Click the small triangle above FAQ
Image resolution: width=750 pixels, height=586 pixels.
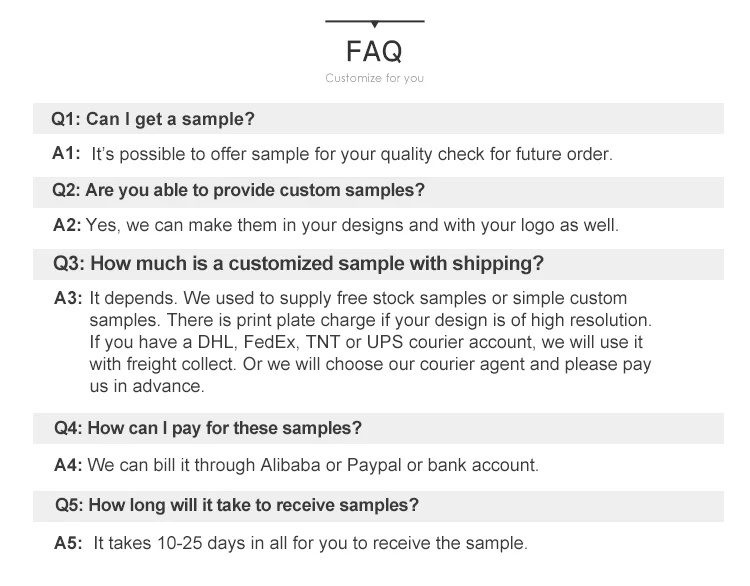coord(374,24)
